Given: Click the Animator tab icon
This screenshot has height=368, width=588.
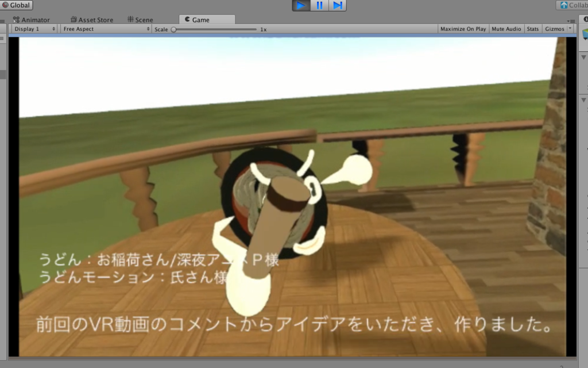Looking at the screenshot, I should (x=16, y=20).
